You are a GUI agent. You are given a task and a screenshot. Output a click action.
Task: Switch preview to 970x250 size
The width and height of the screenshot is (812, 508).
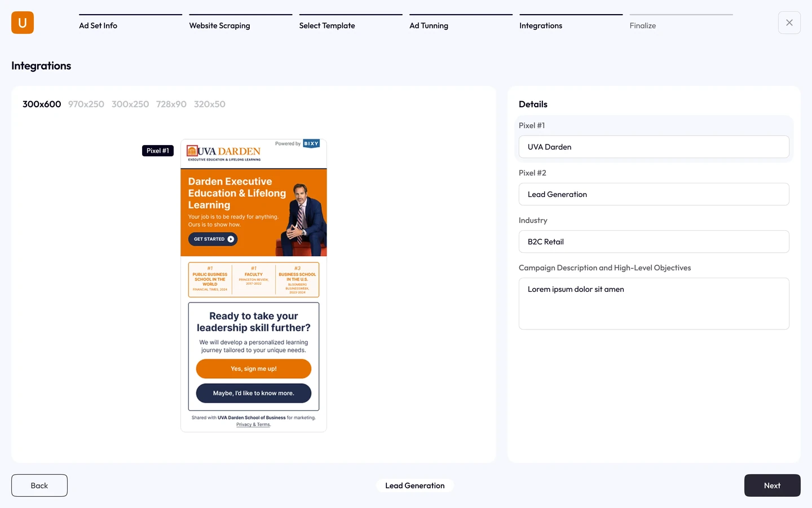coord(86,104)
